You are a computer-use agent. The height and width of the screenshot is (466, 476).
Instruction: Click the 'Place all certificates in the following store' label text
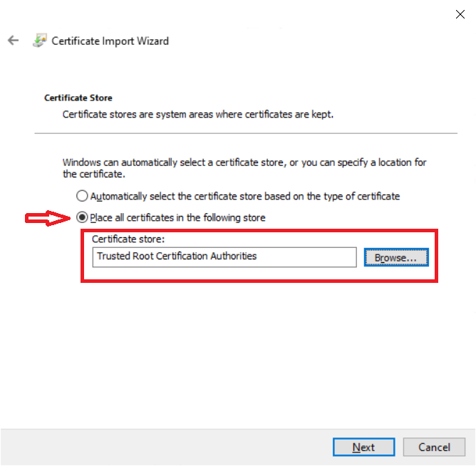coord(177,218)
